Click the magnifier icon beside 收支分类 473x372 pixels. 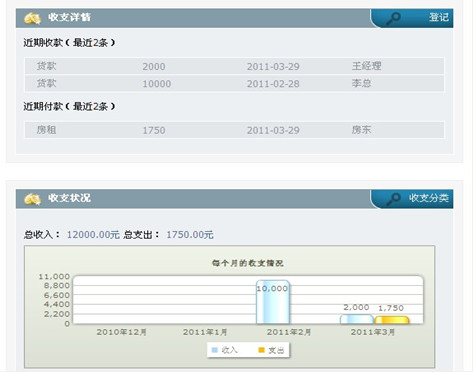click(x=393, y=199)
